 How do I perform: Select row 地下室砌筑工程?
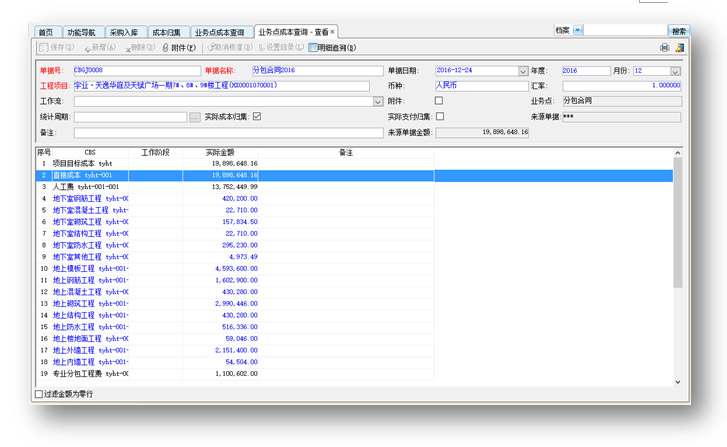tap(235, 222)
